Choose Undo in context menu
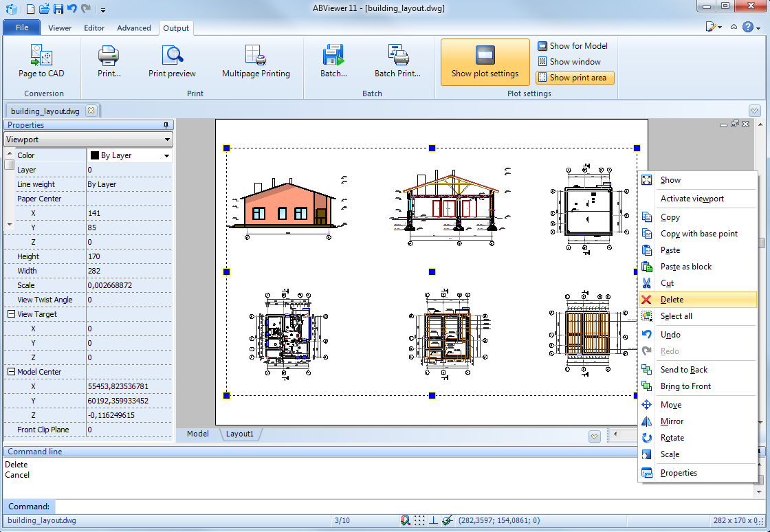 (x=697, y=335)
